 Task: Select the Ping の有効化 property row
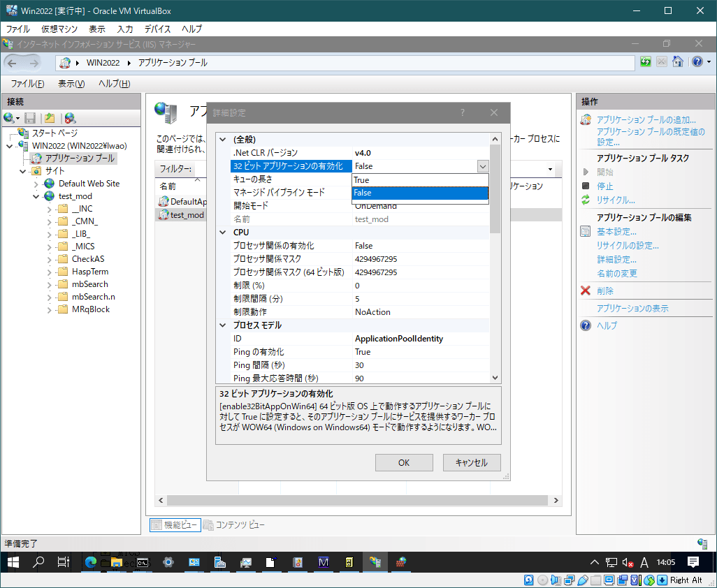(x=360, y=352)
